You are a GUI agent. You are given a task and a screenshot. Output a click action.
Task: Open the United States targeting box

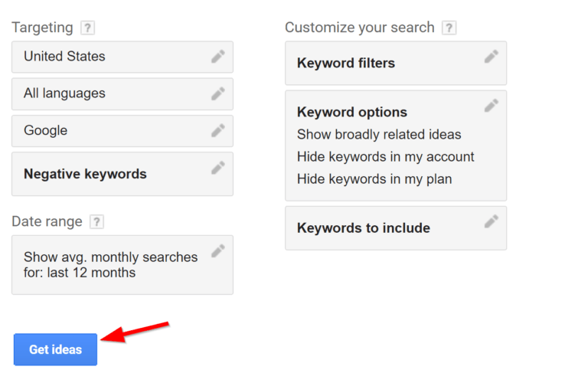[x=122, y=57]
